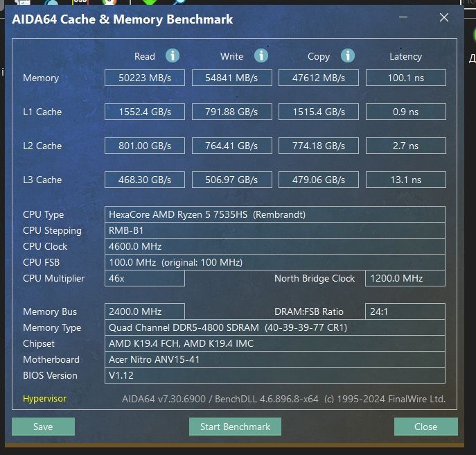Start Benchmark run

(235, 427)
